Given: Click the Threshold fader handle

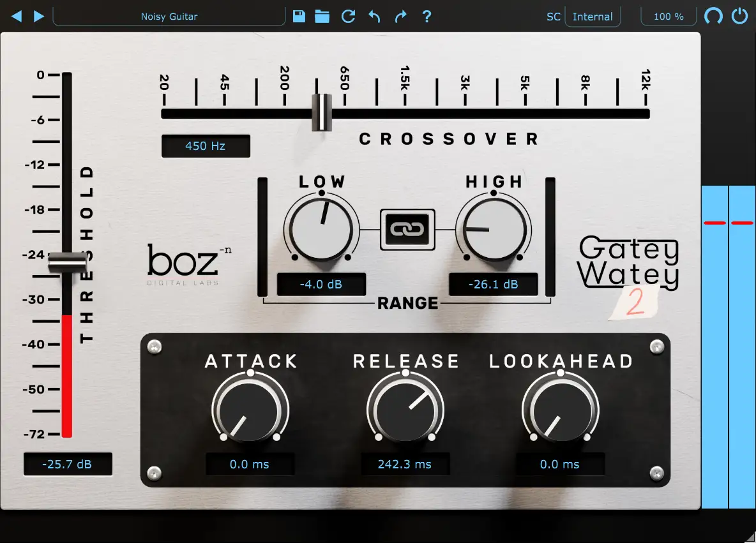Looking at the screenshot, I should 68,262.
